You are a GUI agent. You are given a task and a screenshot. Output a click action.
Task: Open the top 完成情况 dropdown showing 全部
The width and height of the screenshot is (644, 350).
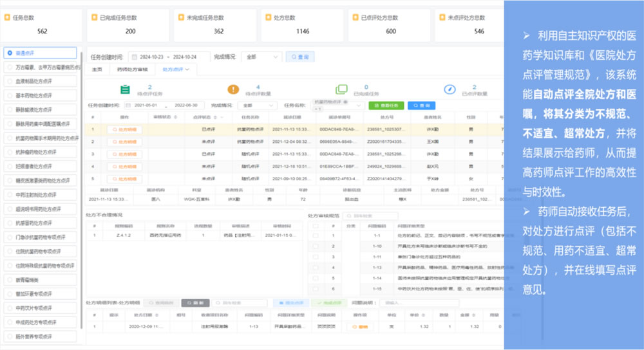(x=261, y=57)
